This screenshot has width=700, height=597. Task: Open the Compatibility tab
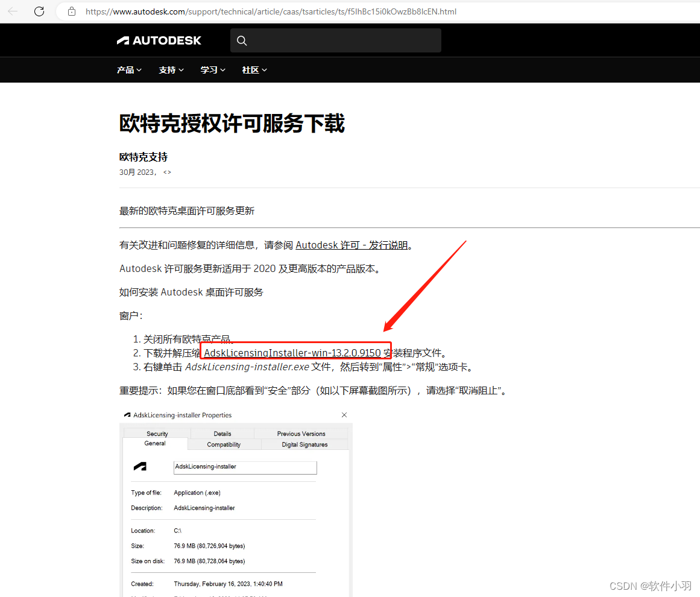pyautogui.click(x=224, y=444)
